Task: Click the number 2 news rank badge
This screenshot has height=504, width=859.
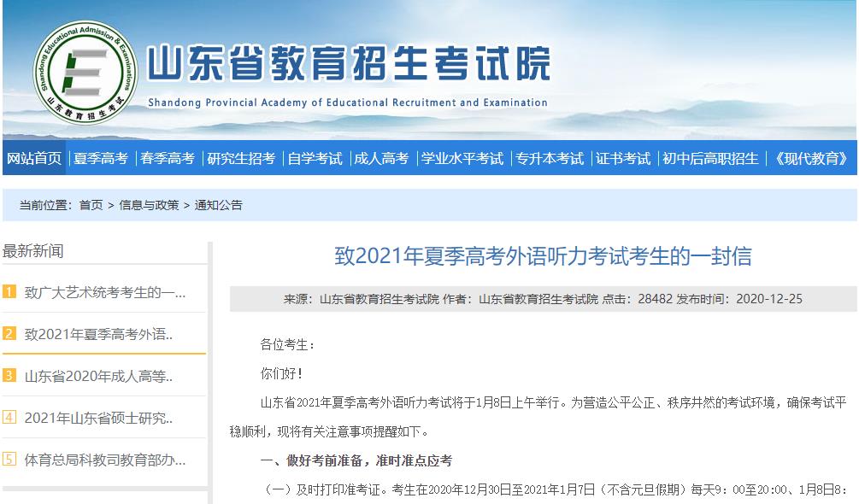Action: tap(9, 333)
